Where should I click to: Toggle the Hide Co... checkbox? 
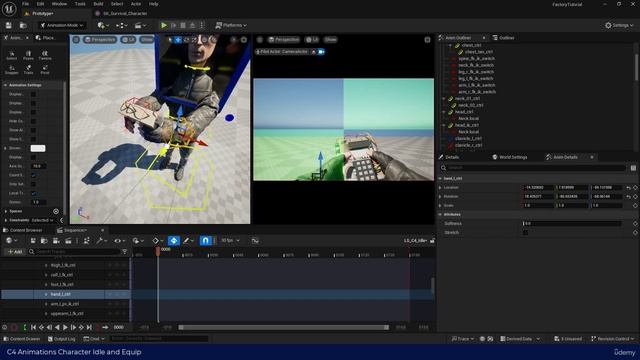pos(33,121)
